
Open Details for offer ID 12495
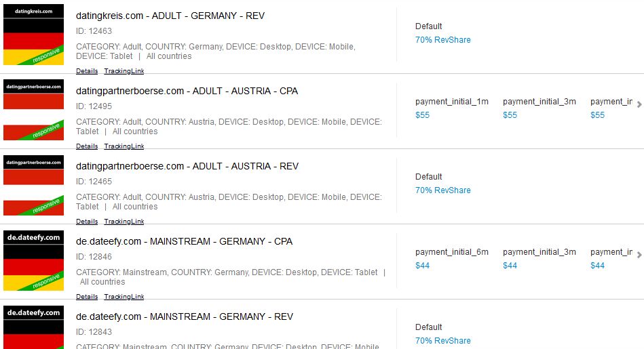click(x=87, y=146)
